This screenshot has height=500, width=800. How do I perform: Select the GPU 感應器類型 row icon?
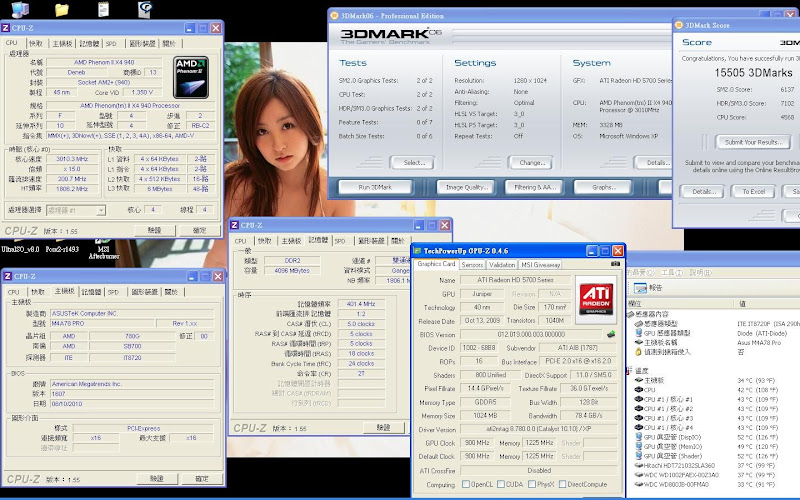click(638, 333)
